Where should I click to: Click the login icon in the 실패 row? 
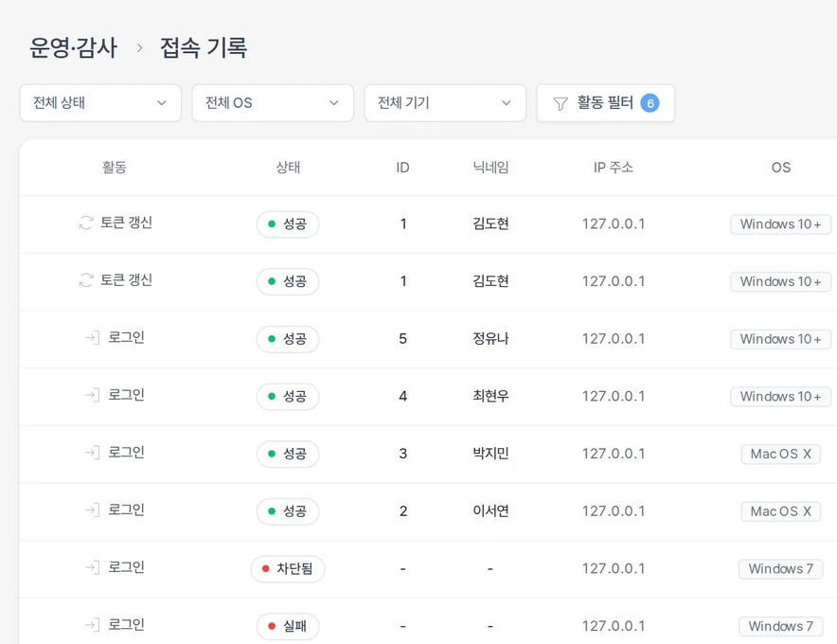click(93, 625)
